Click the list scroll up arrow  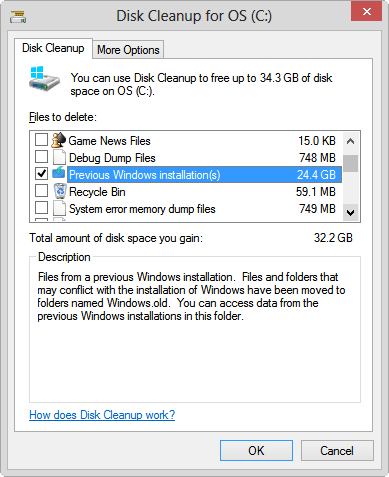point(350,142)
